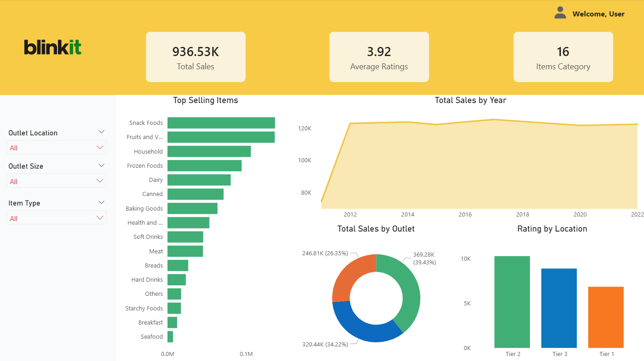Select the Canned bar
644x361 pixels.
coord(195,194)
